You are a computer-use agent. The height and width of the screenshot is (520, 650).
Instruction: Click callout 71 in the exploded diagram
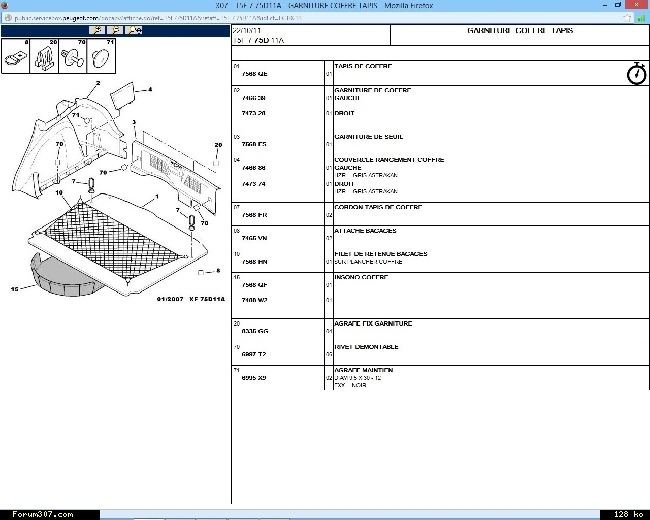coord(75,114)
